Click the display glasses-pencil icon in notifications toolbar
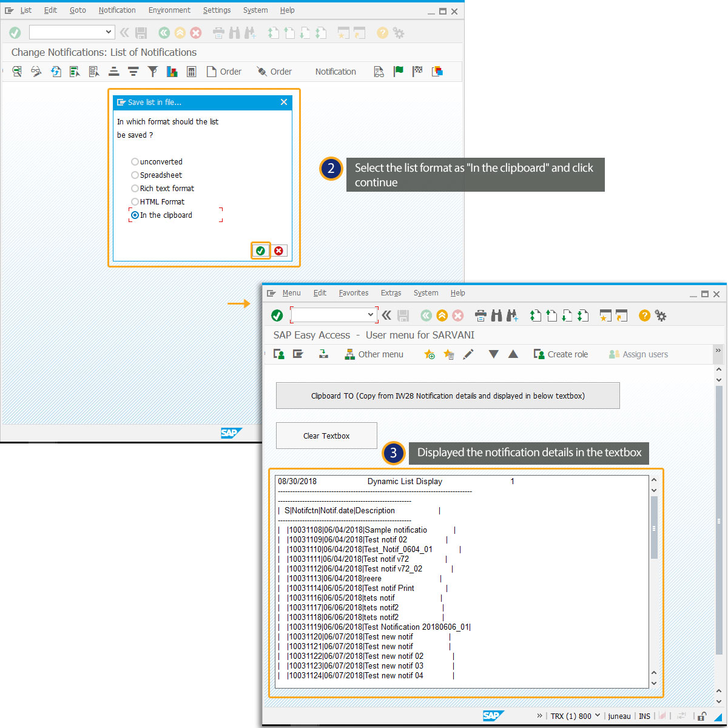The width and height of the screenshot is (728, 728). pyautogui.click(x=36, y=72)
